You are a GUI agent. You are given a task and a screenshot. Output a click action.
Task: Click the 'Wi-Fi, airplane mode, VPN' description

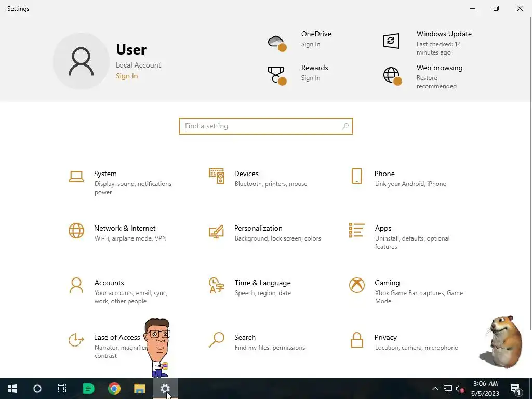click(x=130, y=238)
